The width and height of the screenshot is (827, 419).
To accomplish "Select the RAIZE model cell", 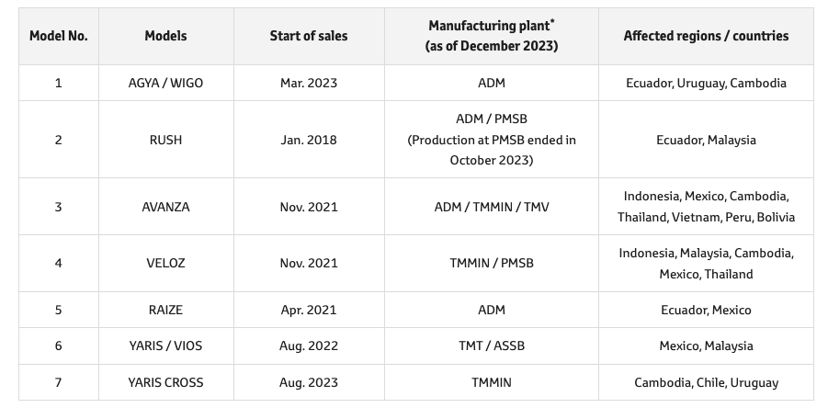I will (x=165, y=310).
